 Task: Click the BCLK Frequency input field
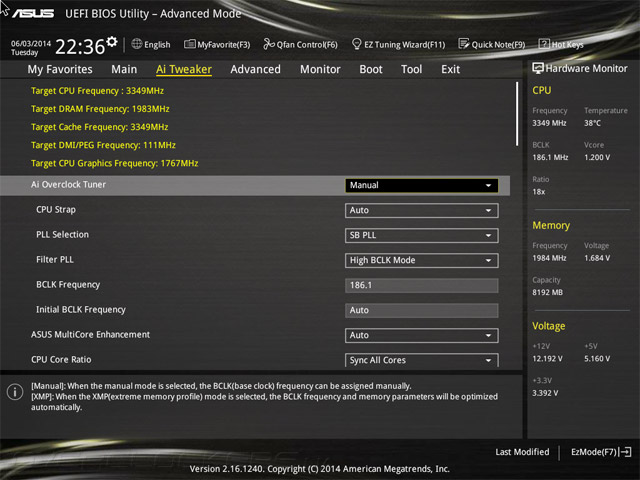pyautogui.click(x=422, y=285)
